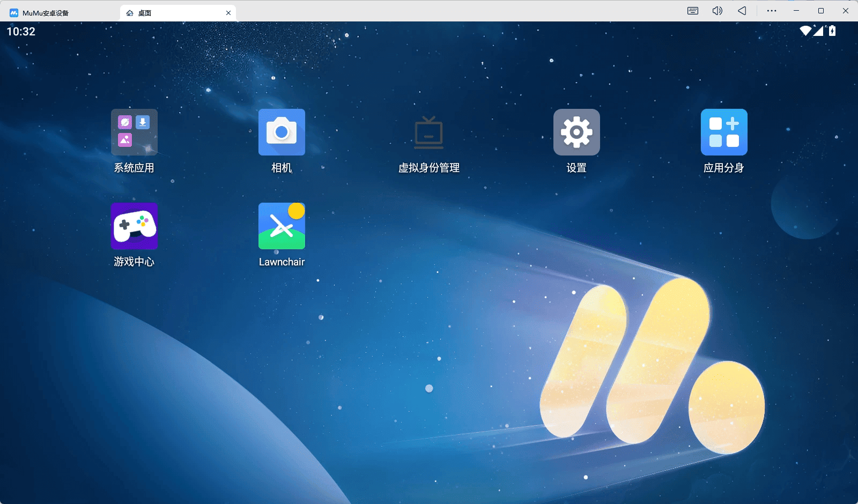Launch the 游戏中心 game center

[x=134, y=226]
